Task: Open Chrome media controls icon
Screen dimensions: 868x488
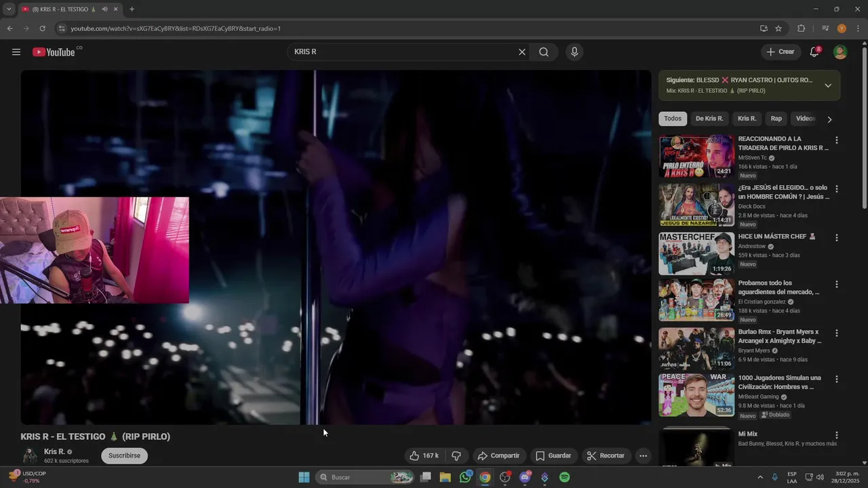Action: click(825, 28)
